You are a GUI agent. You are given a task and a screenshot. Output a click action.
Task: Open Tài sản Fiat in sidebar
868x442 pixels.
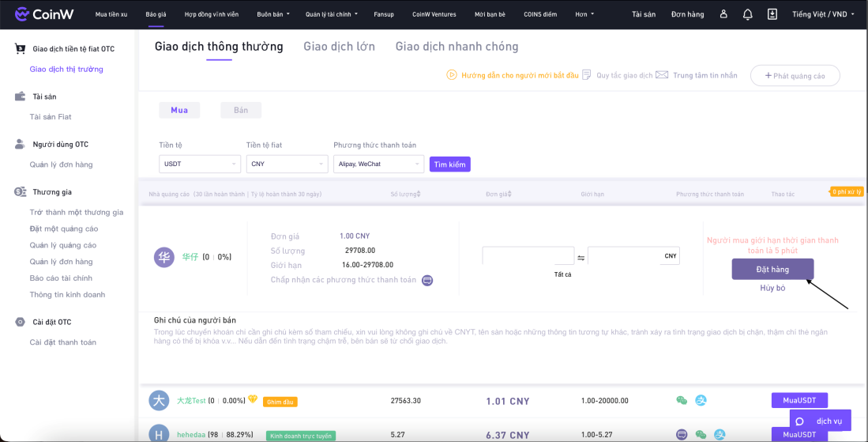point(51,117)
